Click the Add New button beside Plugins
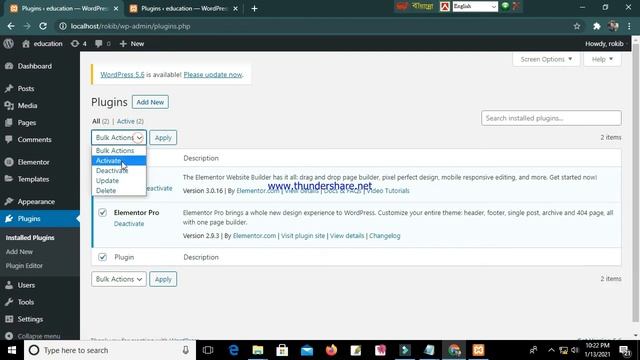 pyautogui.click(x=150, y=102)
